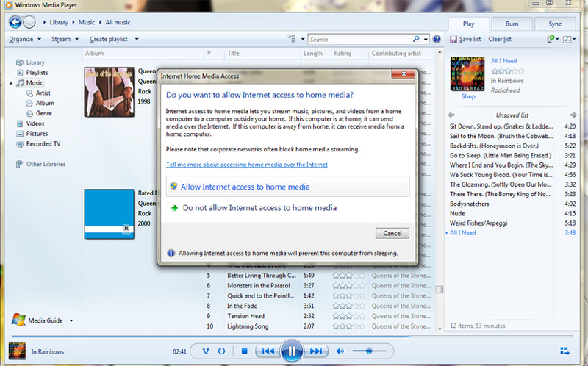Skip to the previous track

[x=268, y=351]
